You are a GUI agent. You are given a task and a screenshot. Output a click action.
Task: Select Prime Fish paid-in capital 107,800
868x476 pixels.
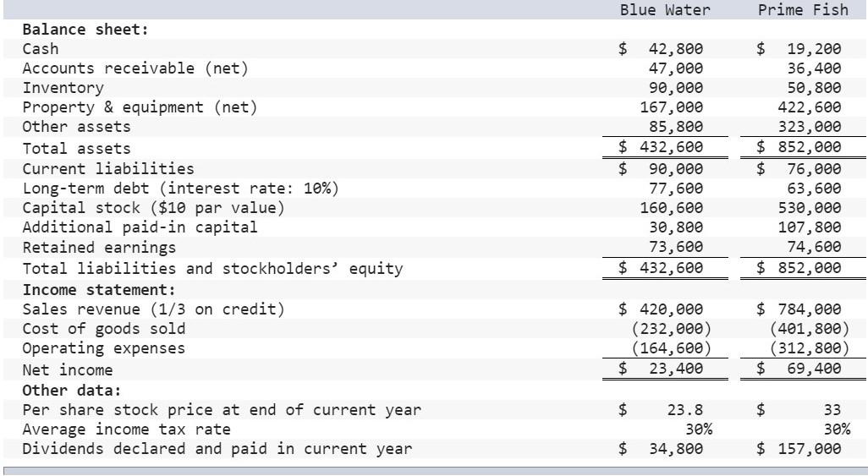click(810, 227)
